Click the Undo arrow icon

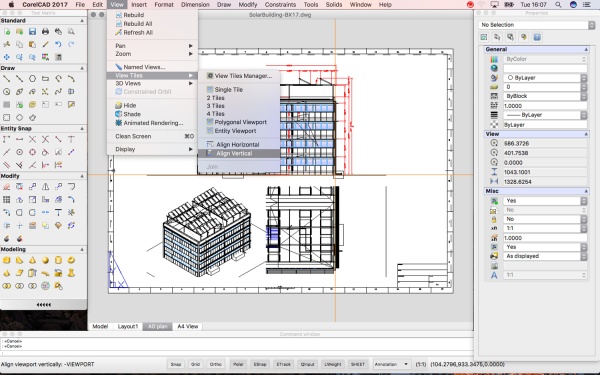pyautogui.click(x=58, y=44)
